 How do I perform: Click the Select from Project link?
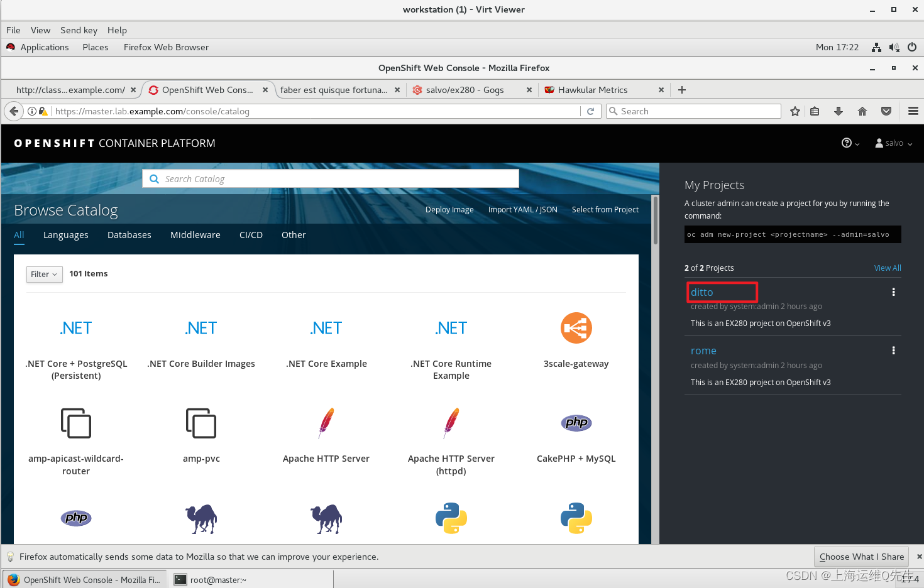coord(605,210)
